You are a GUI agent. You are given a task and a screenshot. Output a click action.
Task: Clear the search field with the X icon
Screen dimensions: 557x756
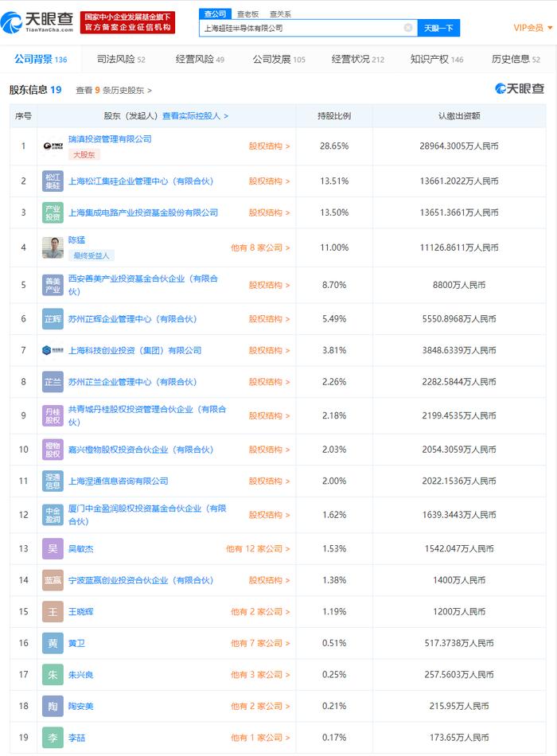pos(408,28)
